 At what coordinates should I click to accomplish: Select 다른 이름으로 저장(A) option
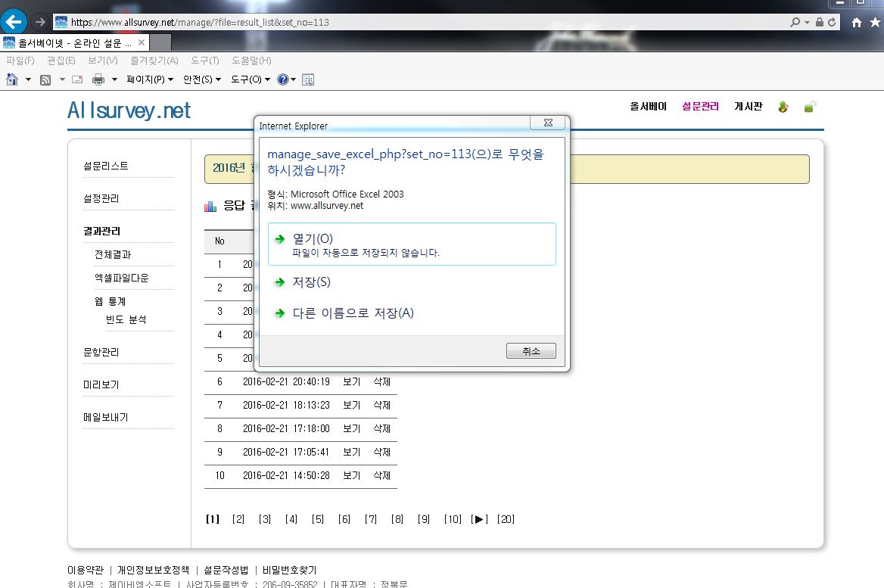(353, 313)
